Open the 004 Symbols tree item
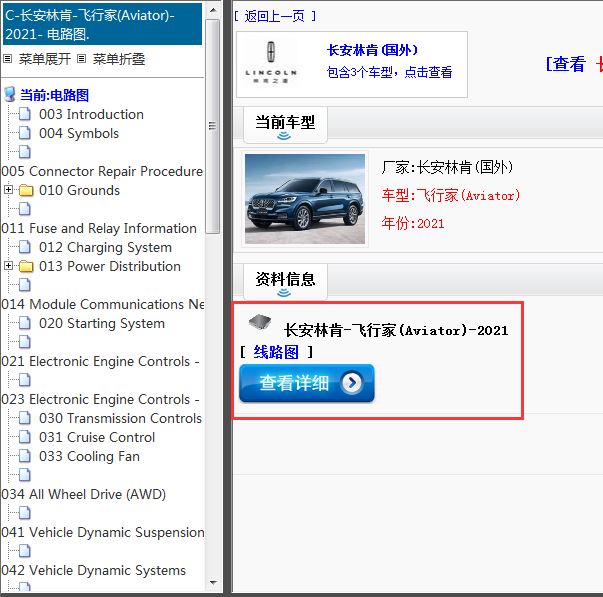 click(x=79, y=133)
